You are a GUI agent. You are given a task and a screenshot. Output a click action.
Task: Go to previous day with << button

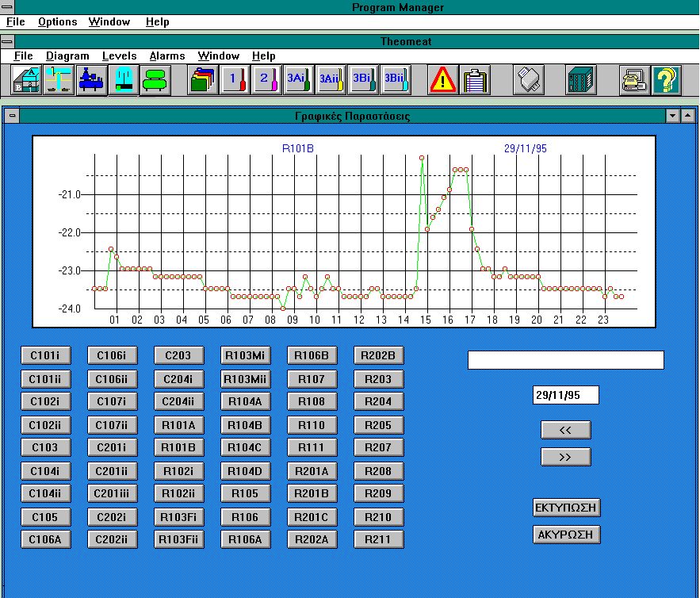click(x=565, y=430)
